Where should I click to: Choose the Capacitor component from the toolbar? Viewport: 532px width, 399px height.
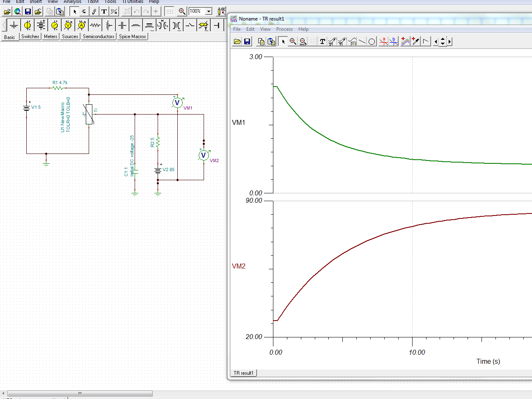pyautogui.click(x=122, y=25)
